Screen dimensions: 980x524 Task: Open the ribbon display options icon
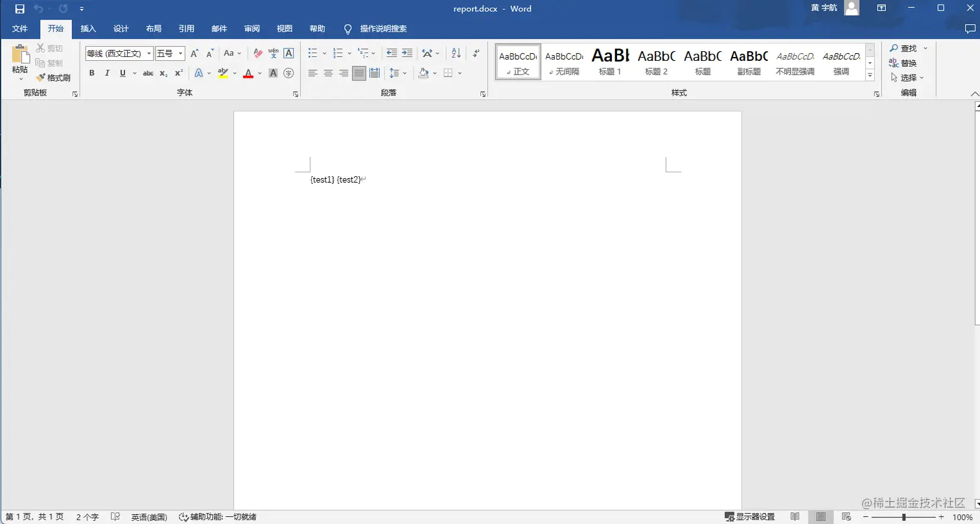pyautogui.click(x=881, y=8)
